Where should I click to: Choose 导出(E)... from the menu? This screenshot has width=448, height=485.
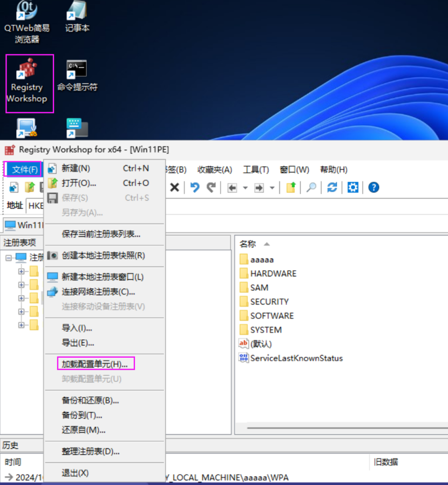tap(105, 343)
